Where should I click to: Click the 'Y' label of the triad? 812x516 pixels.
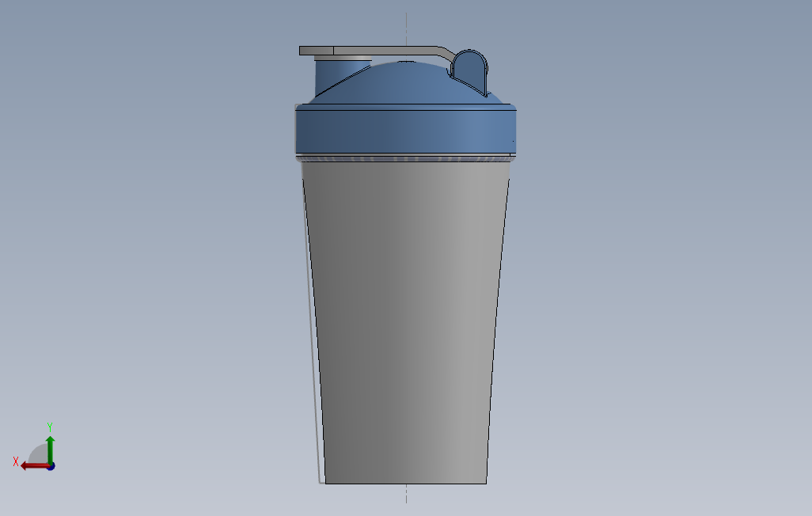tap(50, 427)
